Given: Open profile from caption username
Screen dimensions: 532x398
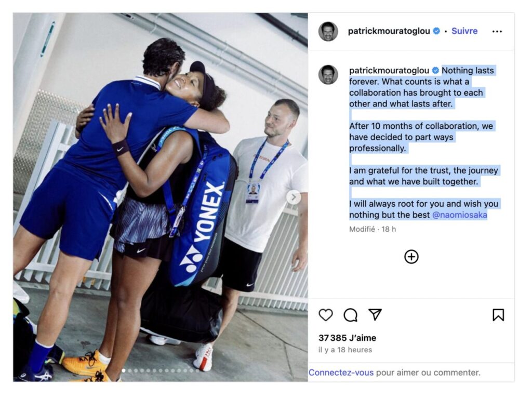Looking at the screenshot, I should pyautogui.click(x=389, y=71).
